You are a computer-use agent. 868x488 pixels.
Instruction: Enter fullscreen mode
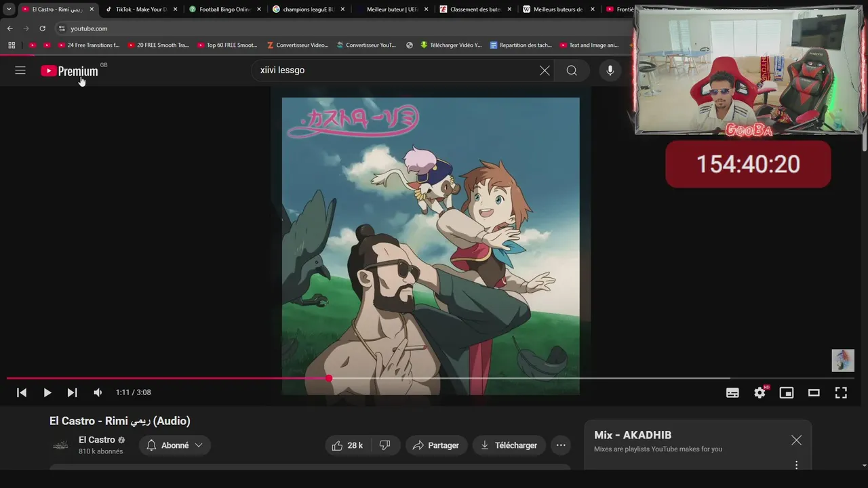coord(841,392)
